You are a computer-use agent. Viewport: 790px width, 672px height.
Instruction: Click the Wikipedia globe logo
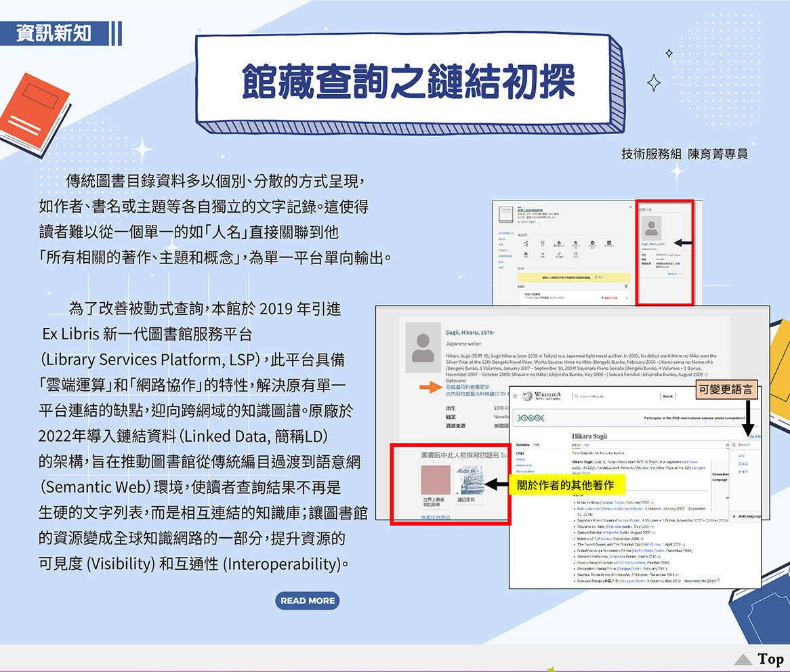[527, 396]
